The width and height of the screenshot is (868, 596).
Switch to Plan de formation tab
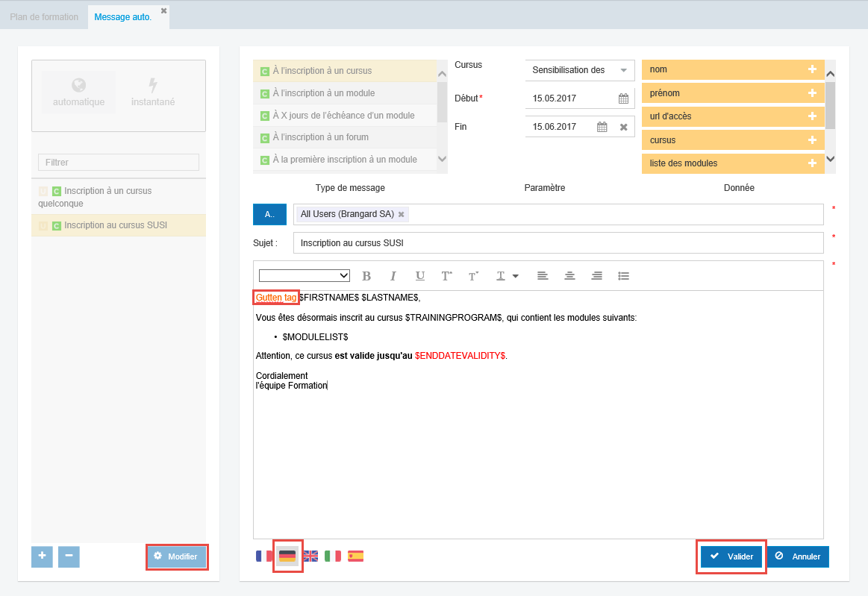(x=44, y=17)
